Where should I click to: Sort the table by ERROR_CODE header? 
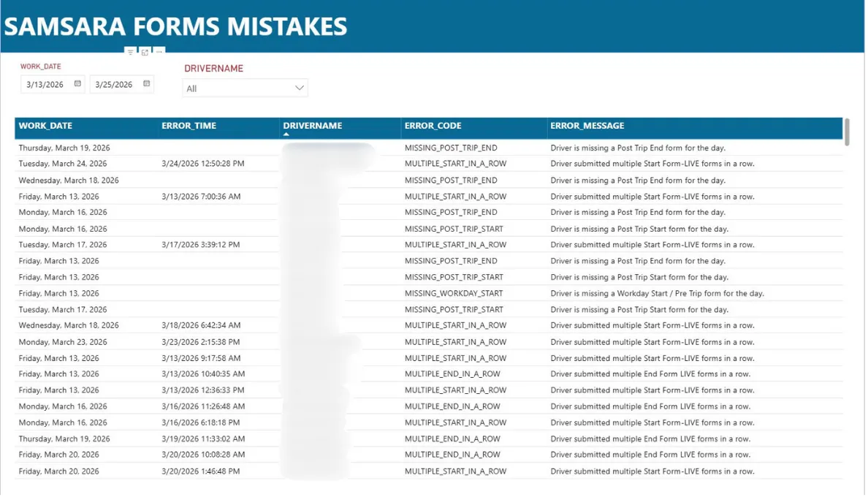point(433,125)
